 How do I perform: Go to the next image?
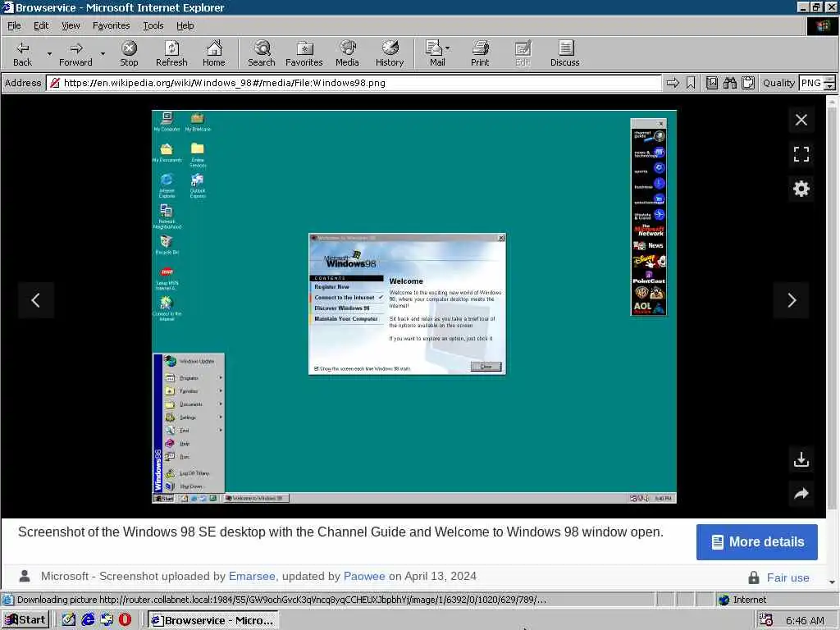coord(792,300)
